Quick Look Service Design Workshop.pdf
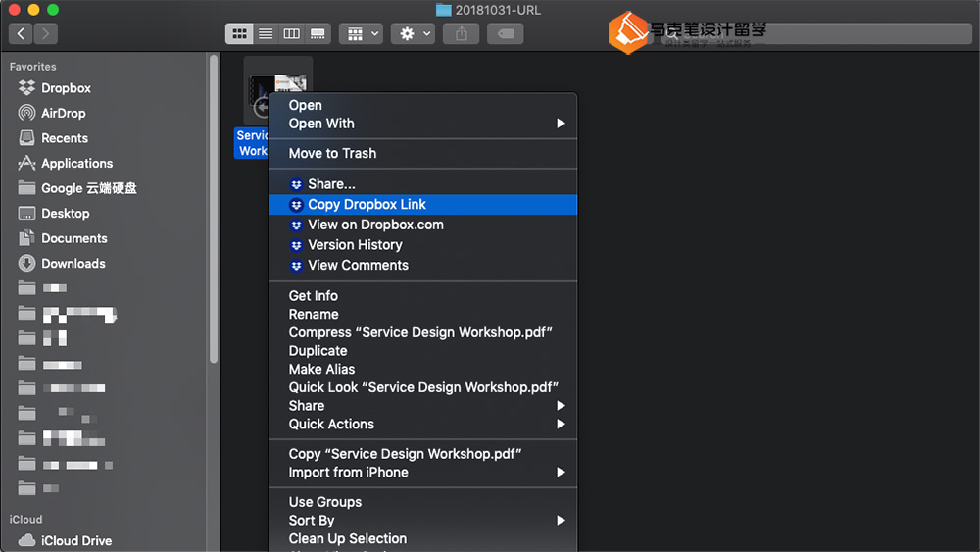 pyautogui.click(x=422, y=387)
